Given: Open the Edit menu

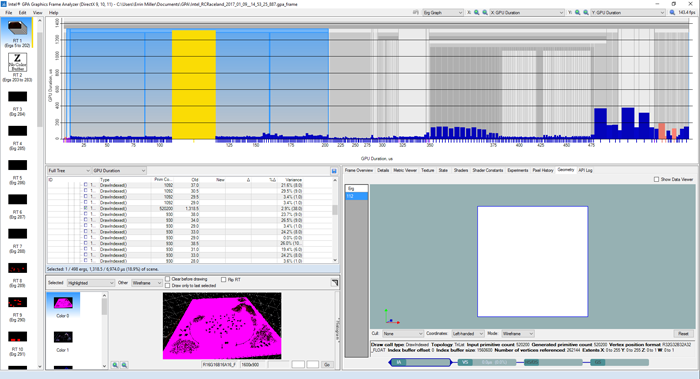Looking at the screenshot, I should (x=22, y=12).
